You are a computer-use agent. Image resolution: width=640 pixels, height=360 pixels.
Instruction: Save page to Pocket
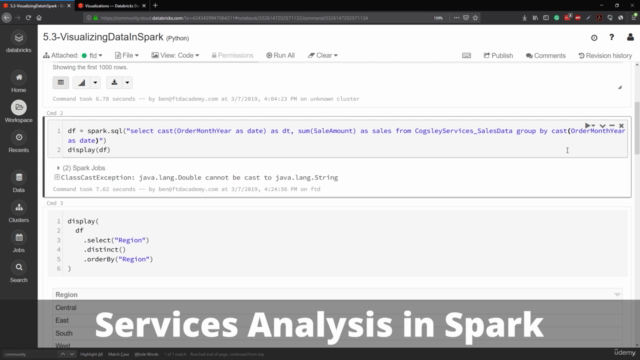coord(466,18)
